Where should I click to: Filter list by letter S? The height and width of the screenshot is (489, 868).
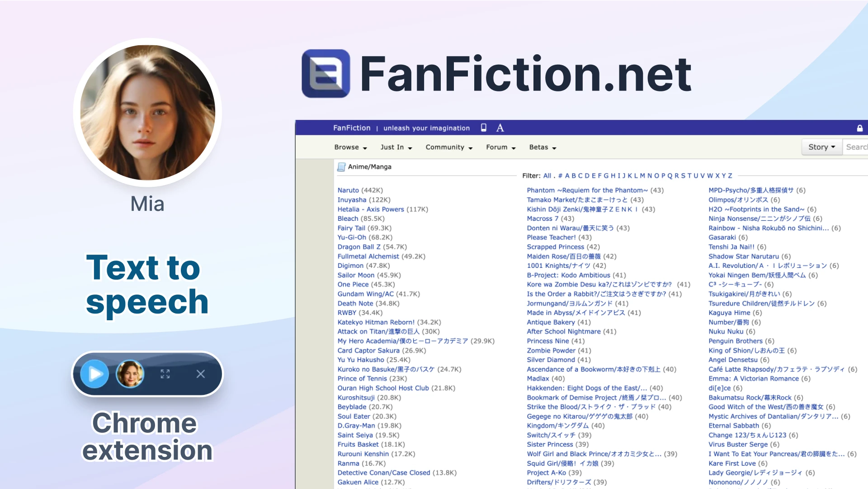tap(683, 176)
